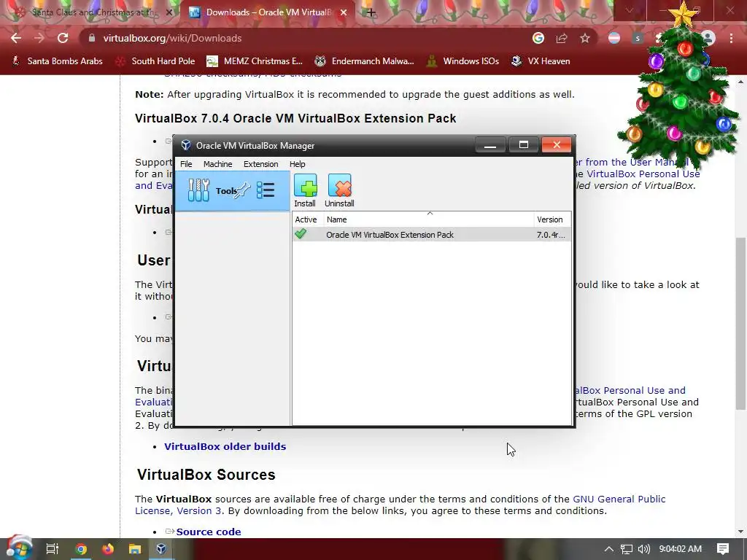Open the Tools list menu icon
747x560 pixels.
point(266,190)
